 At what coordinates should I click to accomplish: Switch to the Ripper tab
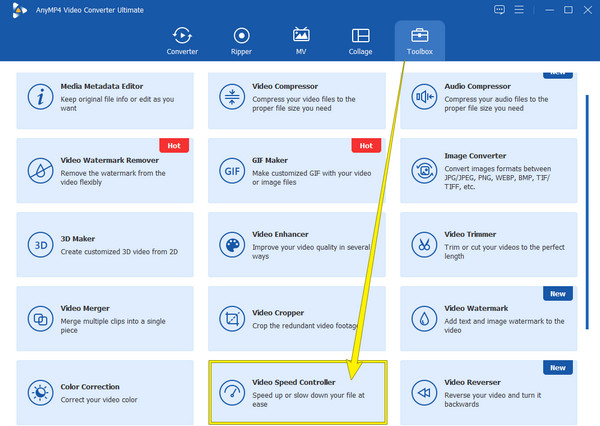(241, 41)
